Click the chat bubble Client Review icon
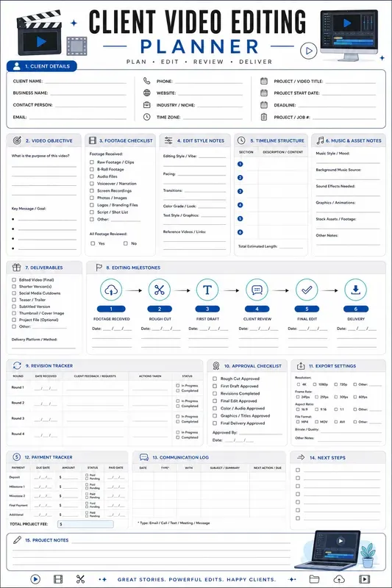392x588 pixels. 257,290
